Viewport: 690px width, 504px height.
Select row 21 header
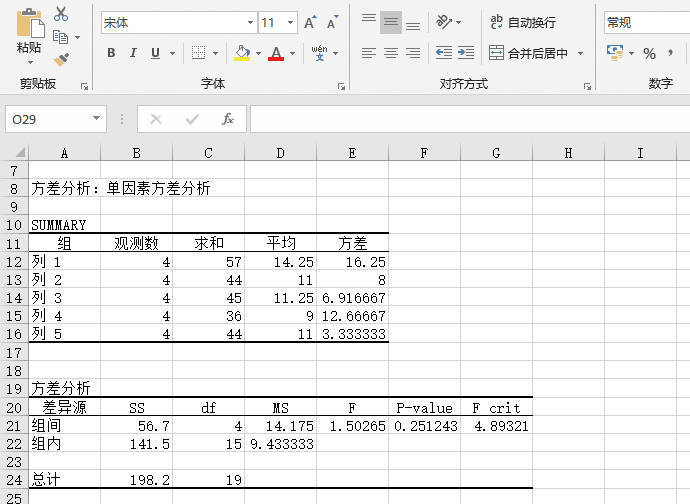[x=14, y=426]
